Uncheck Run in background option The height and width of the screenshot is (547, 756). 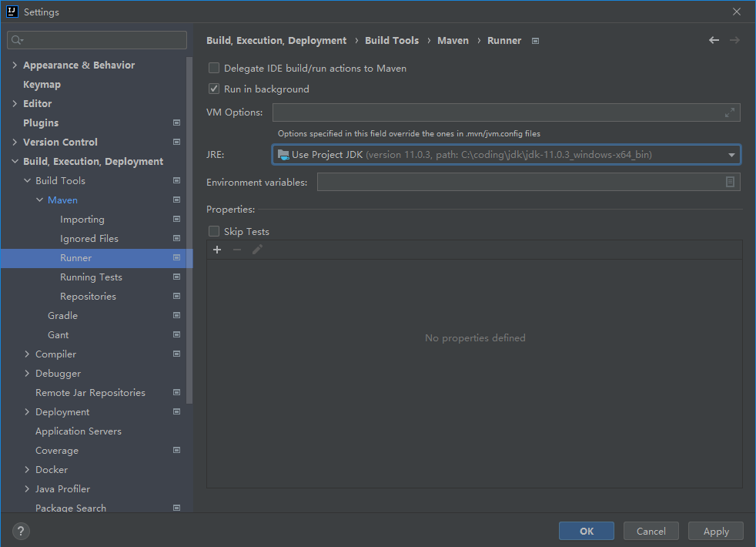pyautogui.click(x=214, y=89)
